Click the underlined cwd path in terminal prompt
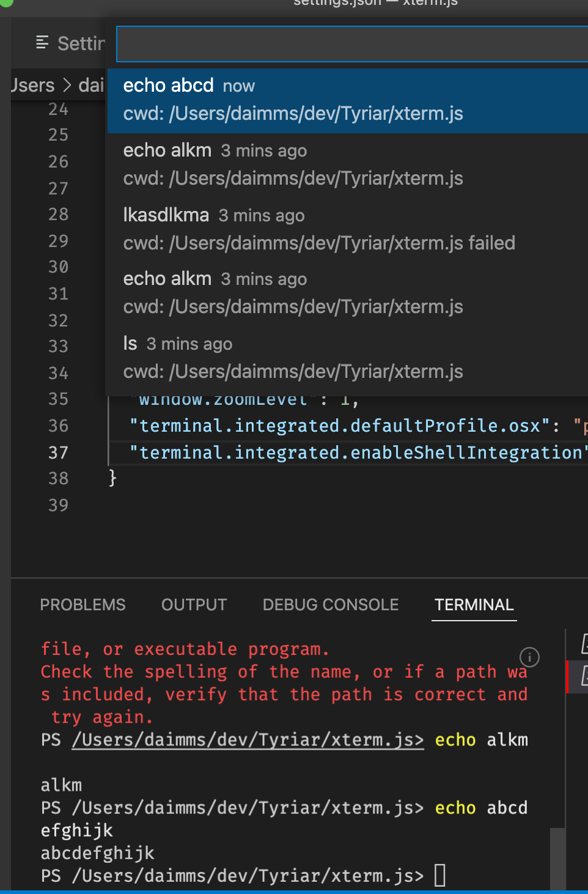Screen dimensions: 588x894 pyautogui.click(x=247, y=739)
